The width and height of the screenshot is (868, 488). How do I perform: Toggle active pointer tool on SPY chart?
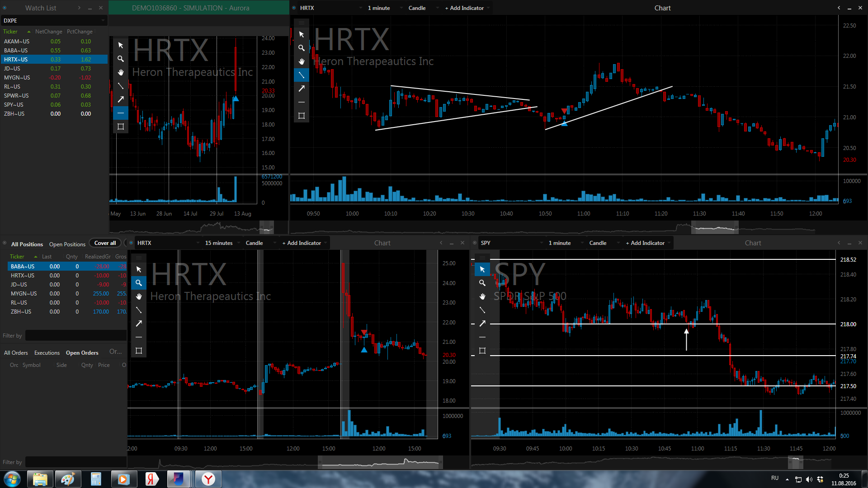point(482,269)
